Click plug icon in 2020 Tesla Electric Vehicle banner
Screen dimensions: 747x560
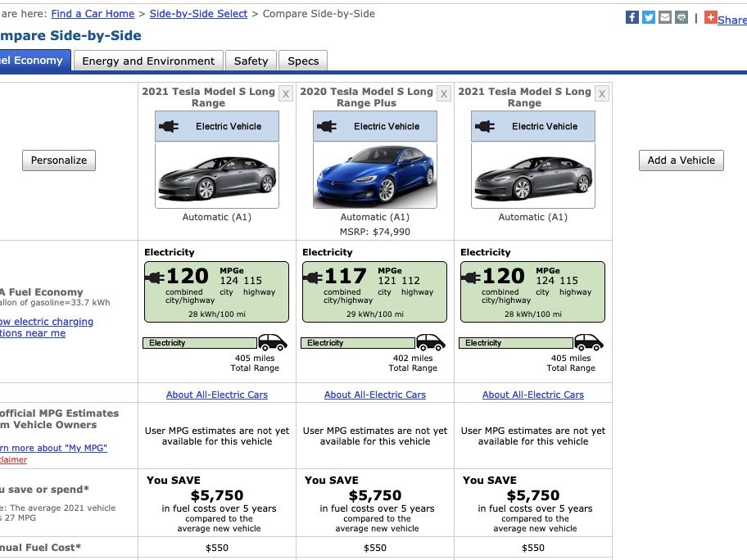[327, 126]
